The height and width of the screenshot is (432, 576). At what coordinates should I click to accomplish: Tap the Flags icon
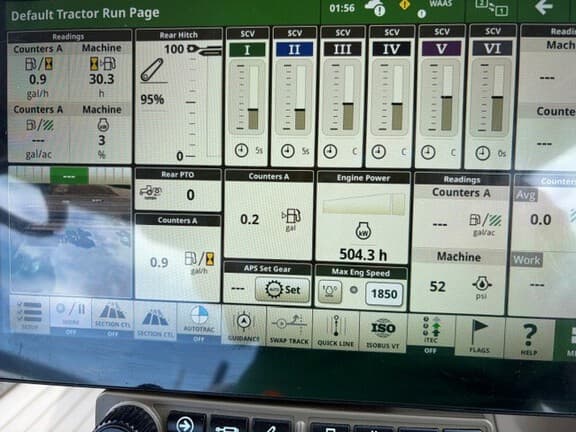pyautogui.click(x=479, y=337)
